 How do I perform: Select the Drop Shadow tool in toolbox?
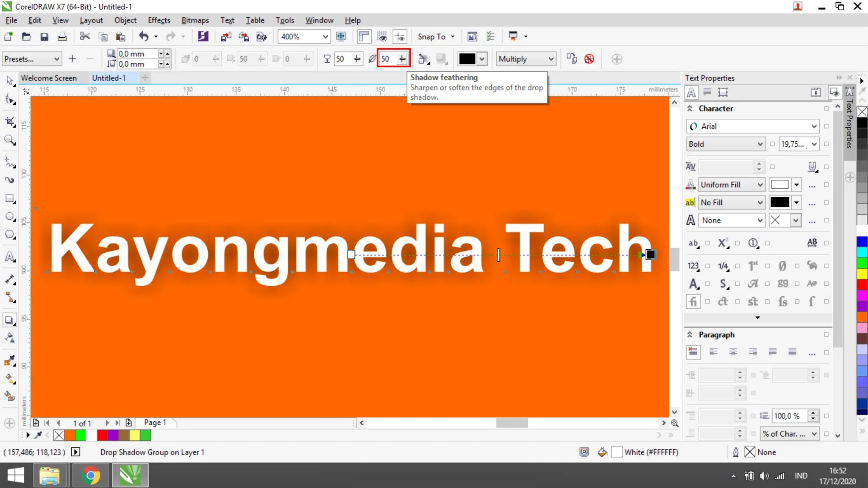tap(9, 321)
